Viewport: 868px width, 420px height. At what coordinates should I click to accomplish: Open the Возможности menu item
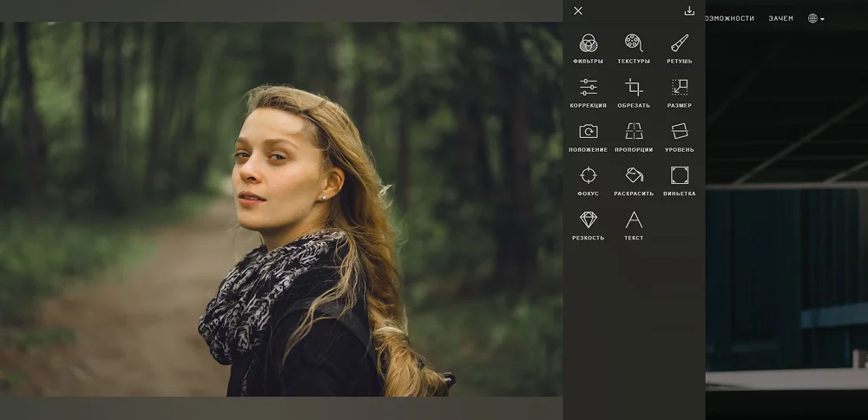730,18
